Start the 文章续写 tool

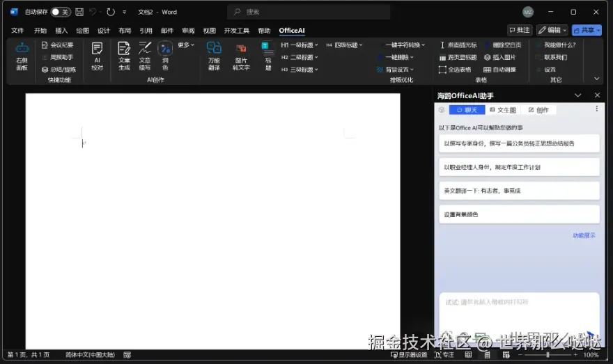point(145,56)
